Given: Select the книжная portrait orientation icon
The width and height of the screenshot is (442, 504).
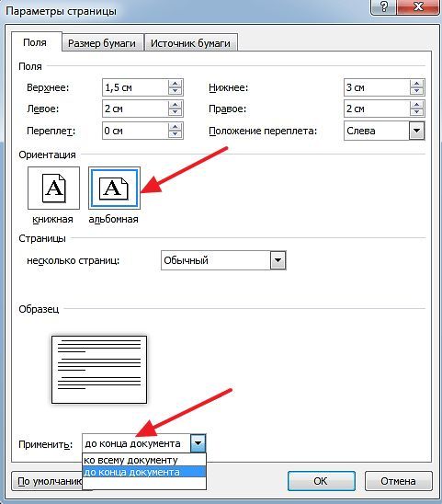Looking at the screenshot, I should (53, 188).
